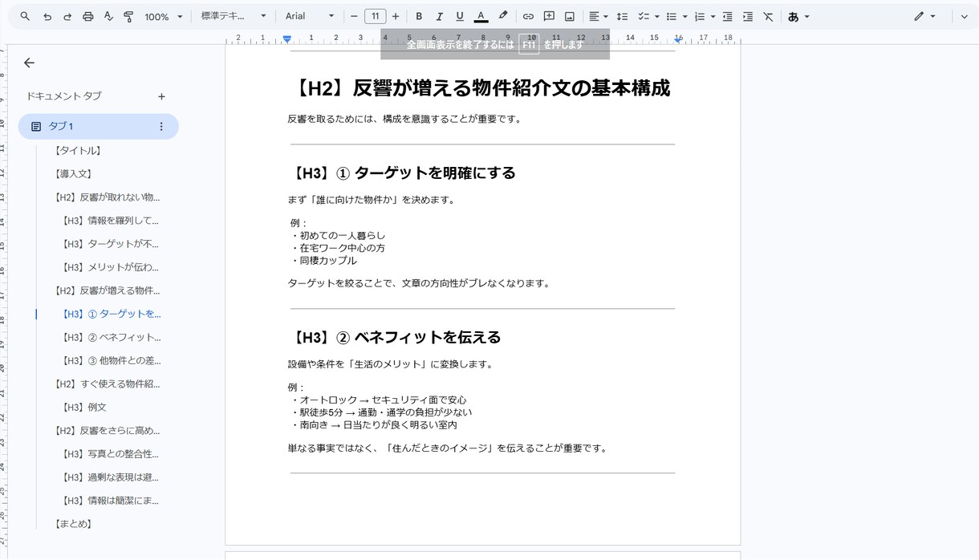The image size is (979, 560).
Task: Activate the paint format tool
Action: pos(128,16)
